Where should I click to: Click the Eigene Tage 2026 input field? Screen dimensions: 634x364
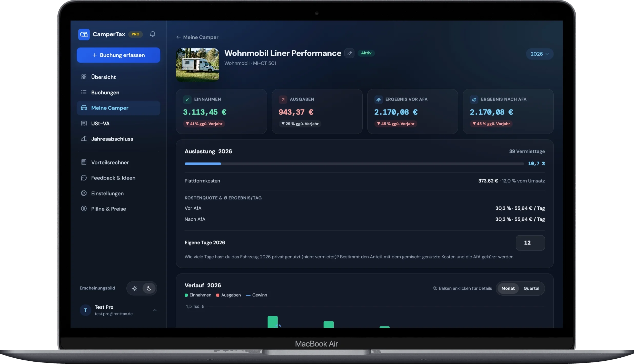point(530,243)
